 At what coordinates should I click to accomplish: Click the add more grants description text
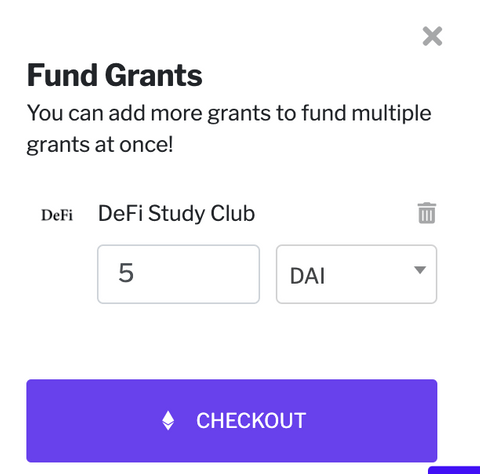coord(229,129)
